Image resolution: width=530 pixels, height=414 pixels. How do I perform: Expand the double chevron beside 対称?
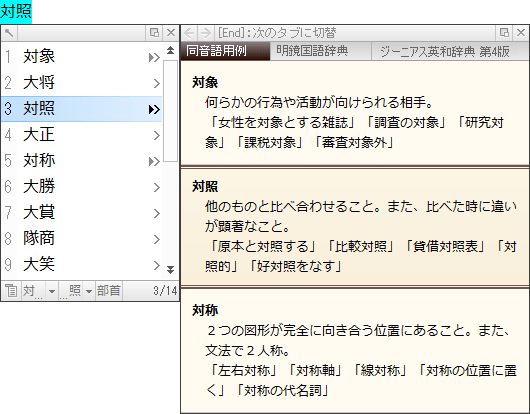(154, 162)
